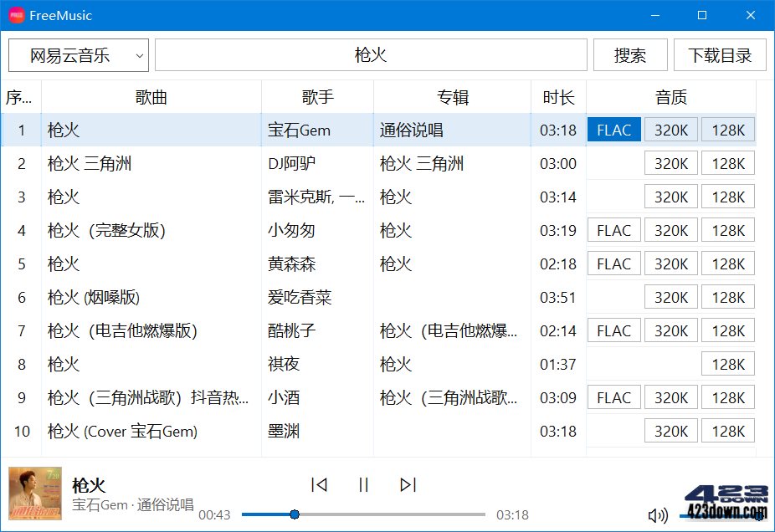Click the total time 03:18 label in player
Image resolution: width=775 pixels, height=532 pixels.
512,514
